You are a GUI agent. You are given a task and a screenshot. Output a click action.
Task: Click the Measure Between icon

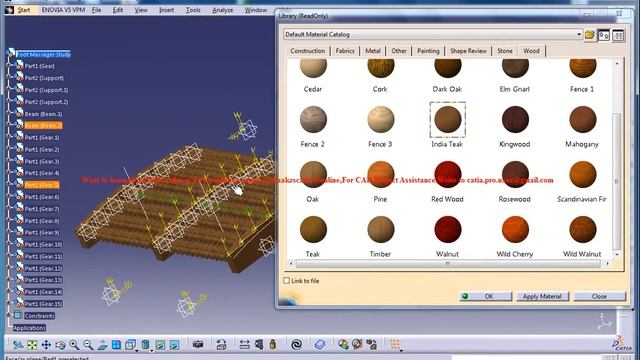244,345
